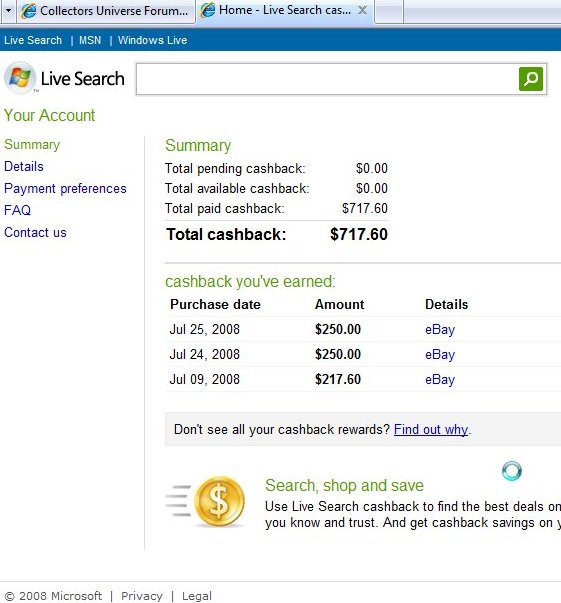The image size is (561, 603).
Task: Close the Live Search cashback tab
Action: coord(362,10)
